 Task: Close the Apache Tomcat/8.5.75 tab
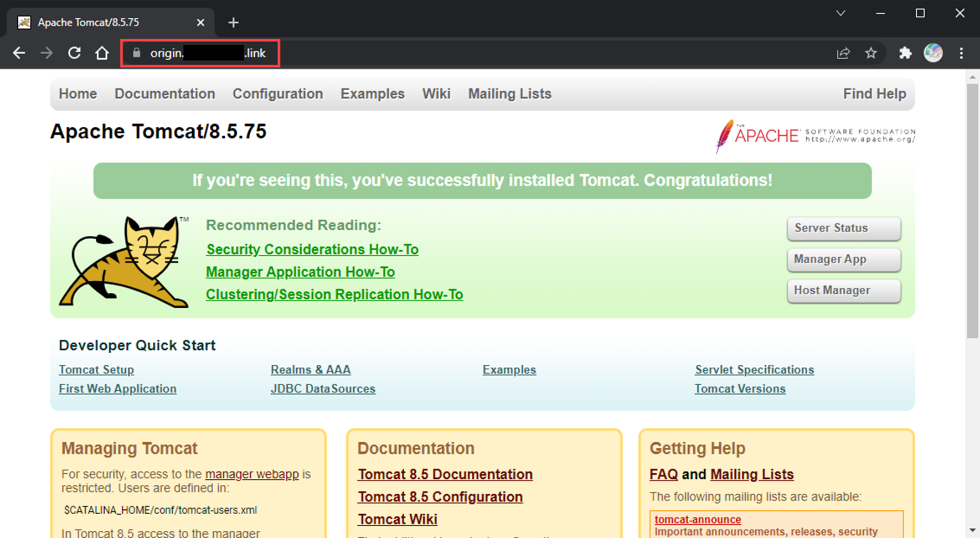pos(200,23)
